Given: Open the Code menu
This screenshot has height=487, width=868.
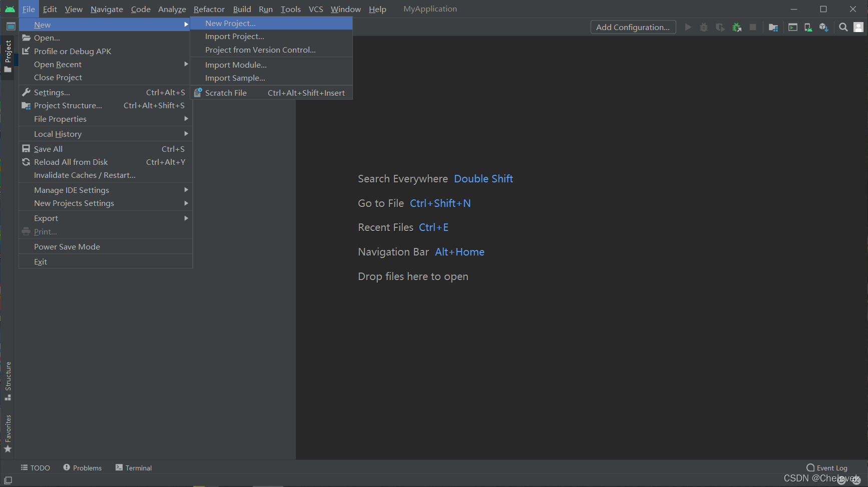Looking at the screenshot, I should pyautogui.click(x=141, y=9).
